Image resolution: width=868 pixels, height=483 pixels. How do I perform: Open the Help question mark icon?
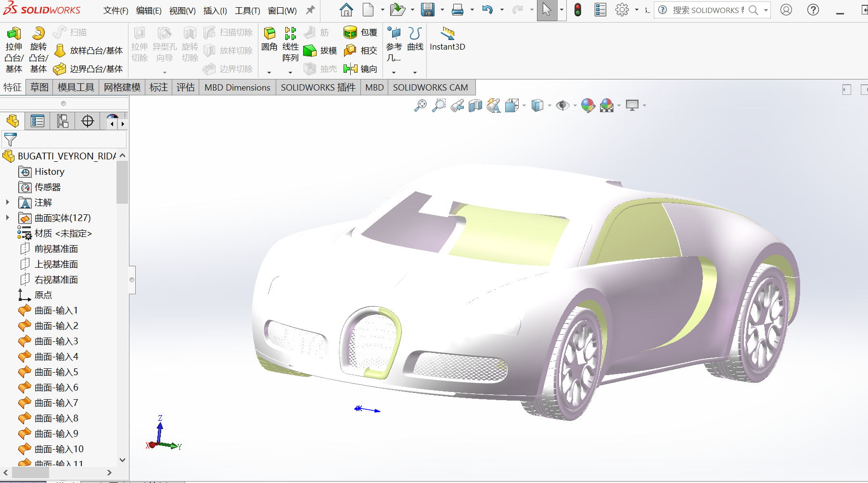pos(813,10)
